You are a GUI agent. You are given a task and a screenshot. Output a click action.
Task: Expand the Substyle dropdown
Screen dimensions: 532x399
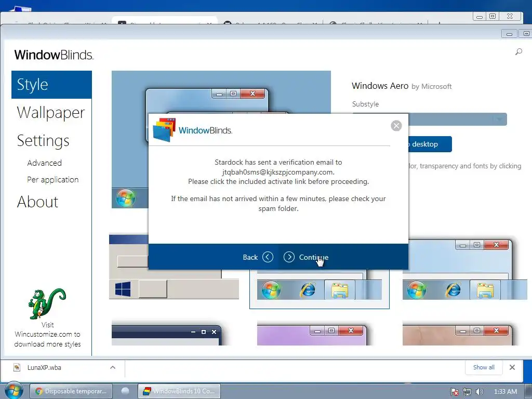click(499, 119)
